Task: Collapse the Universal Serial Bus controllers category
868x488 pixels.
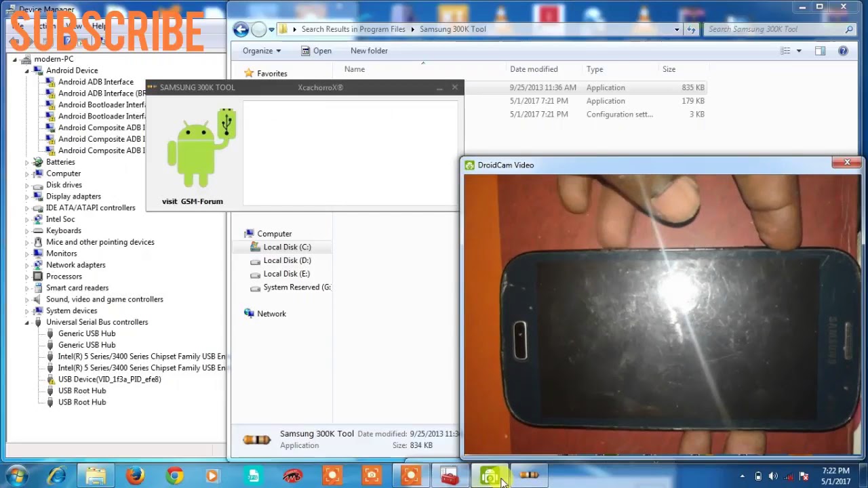Action: [x=26, y=322]
